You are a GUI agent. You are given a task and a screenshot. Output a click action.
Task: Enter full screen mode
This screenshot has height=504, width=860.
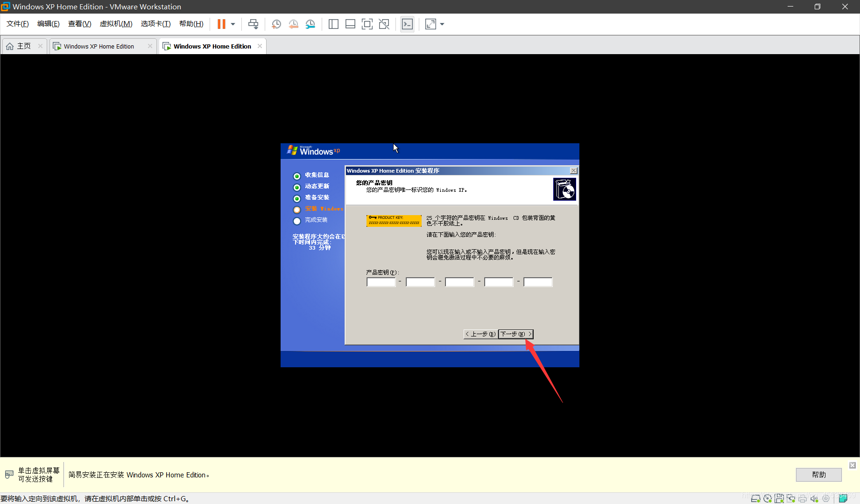point(367,24)
